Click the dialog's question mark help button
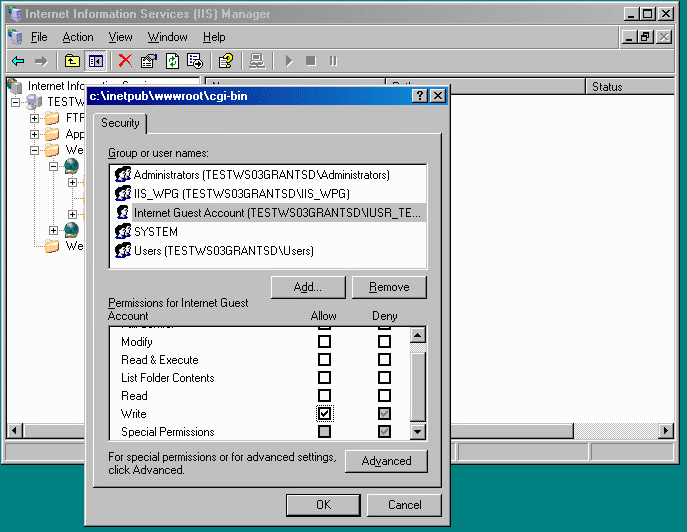The width and height of the screenshot is (687, 532). (419, 96)
